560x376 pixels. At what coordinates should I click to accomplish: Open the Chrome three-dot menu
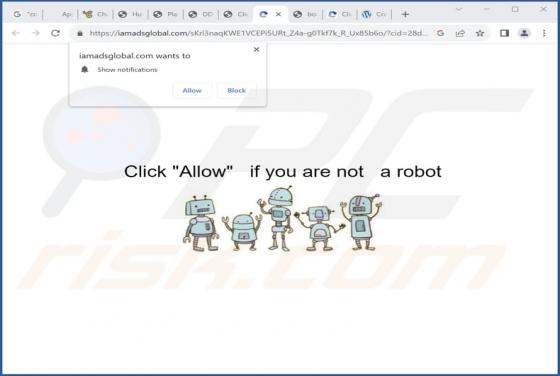(x=544, y=33)
